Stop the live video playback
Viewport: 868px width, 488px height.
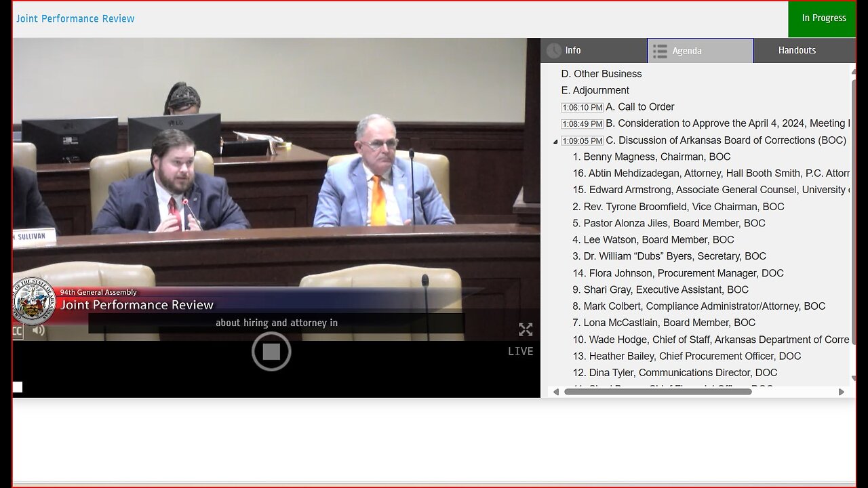coord(271,352)
